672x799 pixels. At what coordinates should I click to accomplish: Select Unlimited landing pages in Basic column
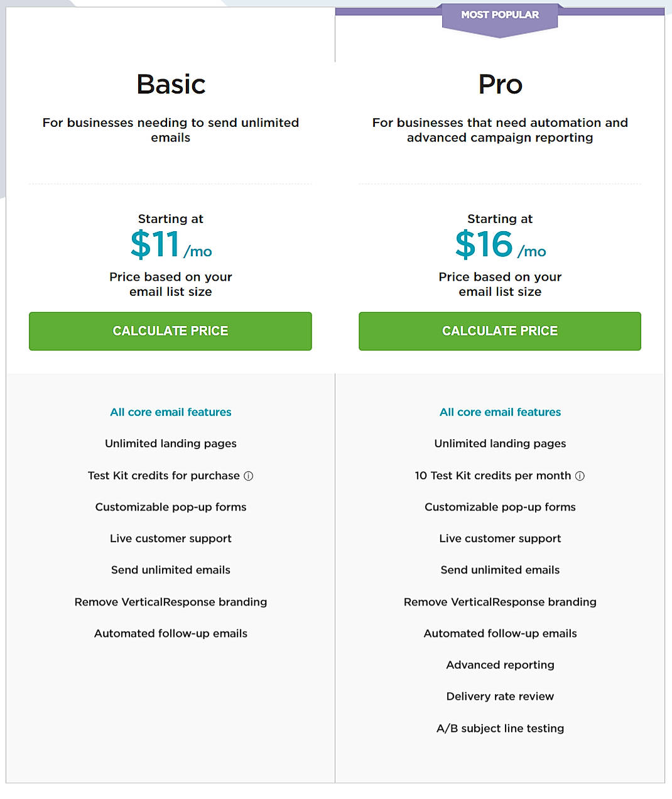170,443
